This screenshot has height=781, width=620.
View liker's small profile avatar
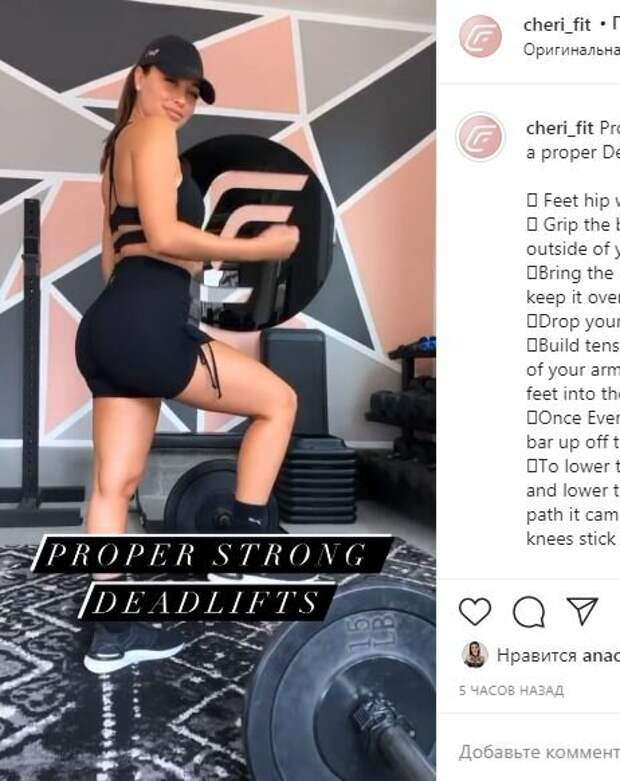point(475,654)
